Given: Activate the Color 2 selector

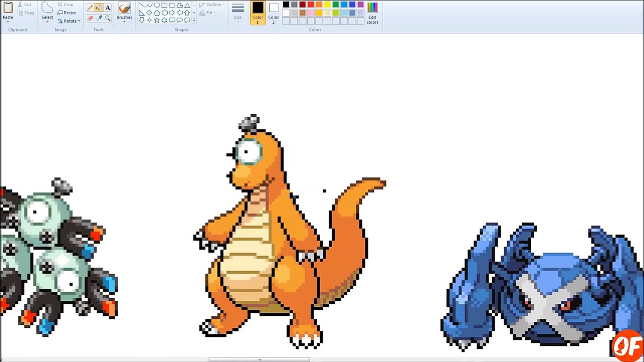Looking at the screenshot, I should (273, 13).
